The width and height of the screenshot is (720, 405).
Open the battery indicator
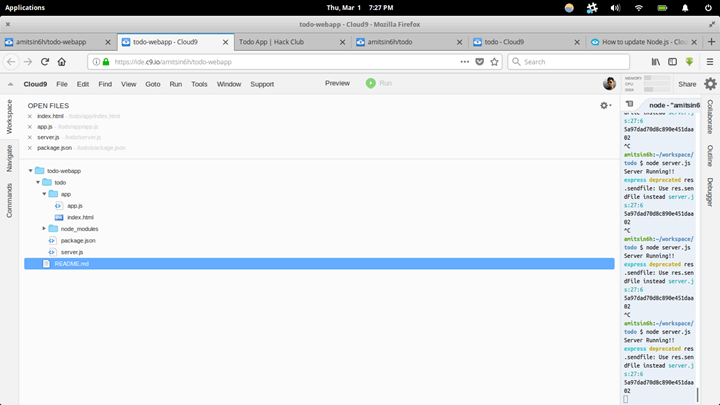pyautogui.click(x=662, y=8)
